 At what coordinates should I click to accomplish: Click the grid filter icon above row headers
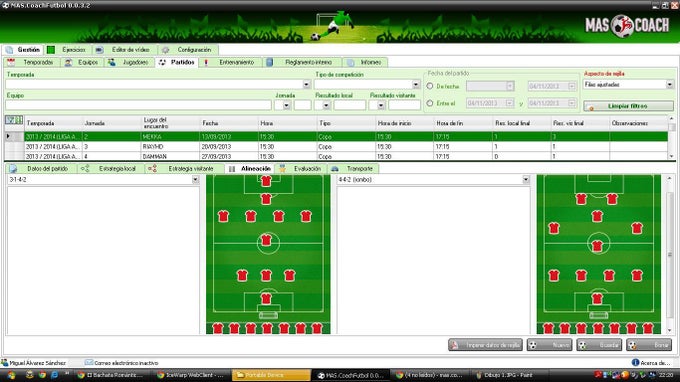tap(14, 120)
